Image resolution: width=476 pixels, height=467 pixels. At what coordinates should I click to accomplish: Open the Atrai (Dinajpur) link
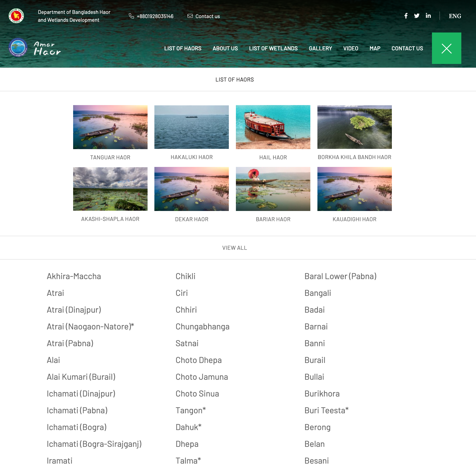pos(74,310)
